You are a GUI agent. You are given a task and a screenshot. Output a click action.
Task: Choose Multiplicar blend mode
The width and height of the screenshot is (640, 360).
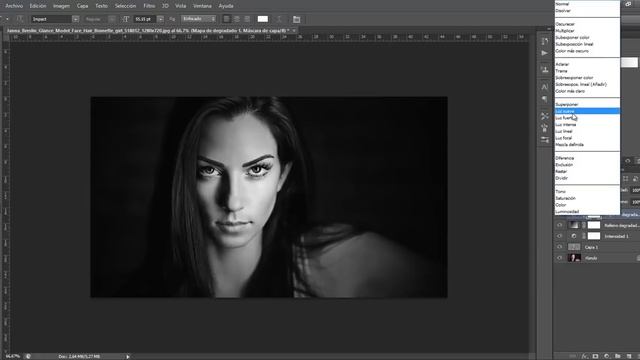[587, 31]
